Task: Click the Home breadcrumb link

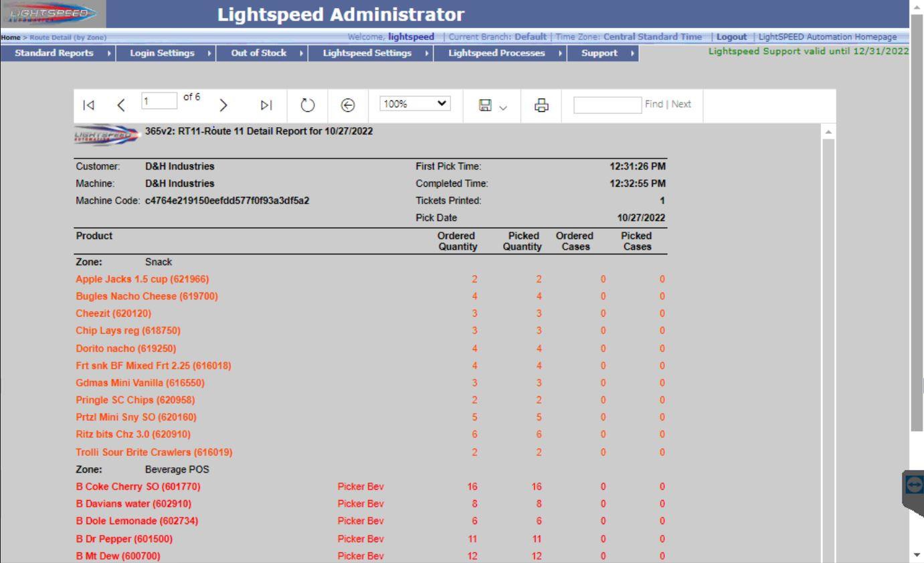Action: 10,37
